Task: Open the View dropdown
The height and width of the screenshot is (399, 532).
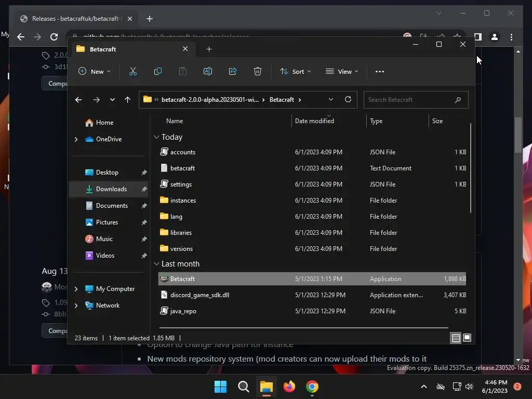Action: (x=342, y=71)
